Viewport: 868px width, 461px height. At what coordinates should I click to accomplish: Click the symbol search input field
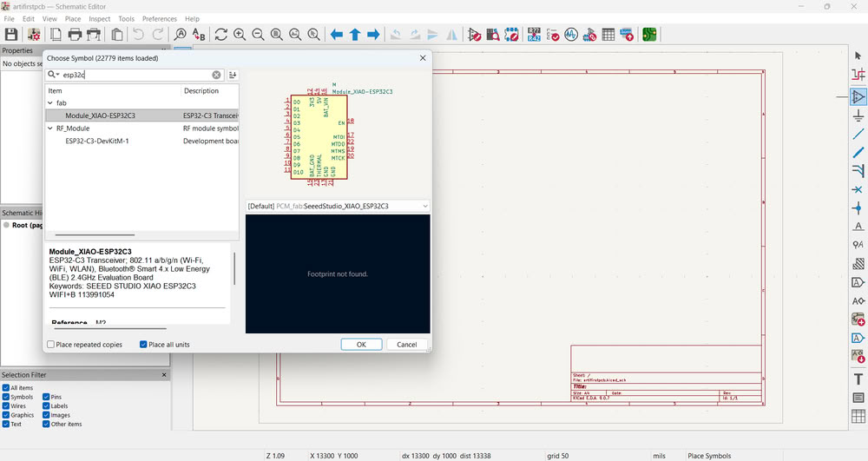[135, 75]
